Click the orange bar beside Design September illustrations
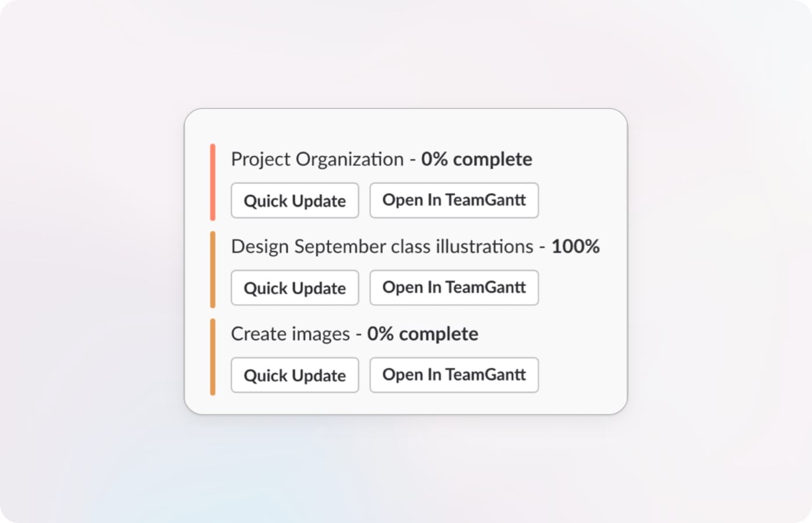This screenshot has height=523, width=812. pos(213,268)
